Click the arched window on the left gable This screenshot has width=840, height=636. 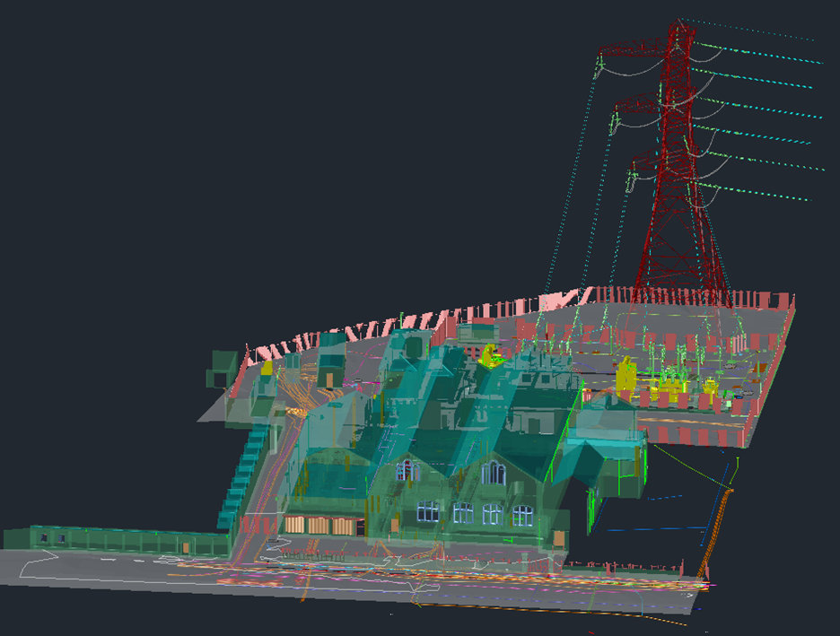click(408, 469)
